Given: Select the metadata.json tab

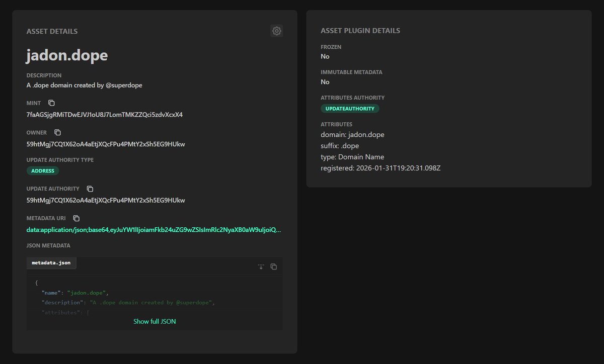Looking at the screenshot, I should [x=51, y=262].
